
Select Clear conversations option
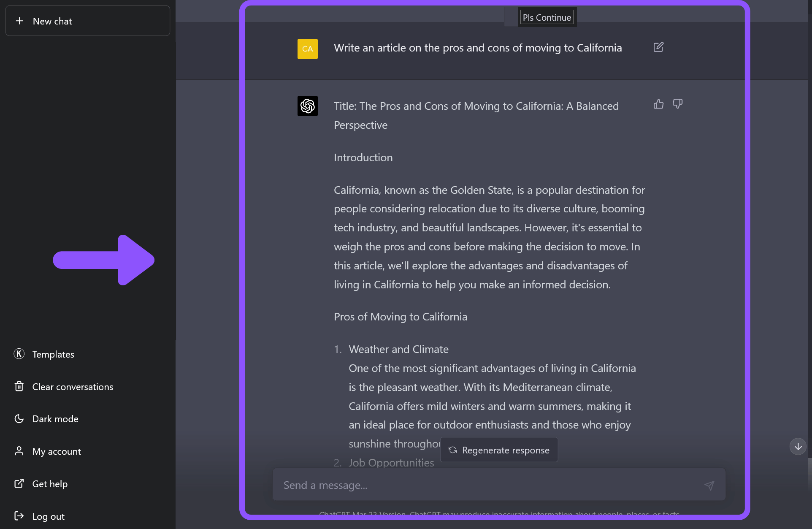(x=73, y=386)
